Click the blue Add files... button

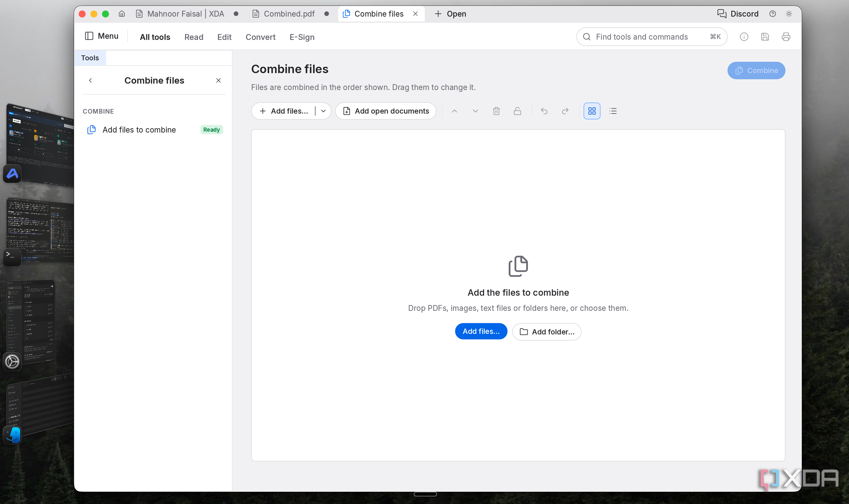(481, 331)
